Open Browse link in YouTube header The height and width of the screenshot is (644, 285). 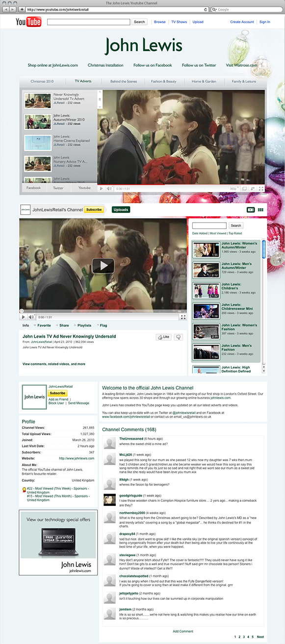pyautogui.click(x=160, y=22)
